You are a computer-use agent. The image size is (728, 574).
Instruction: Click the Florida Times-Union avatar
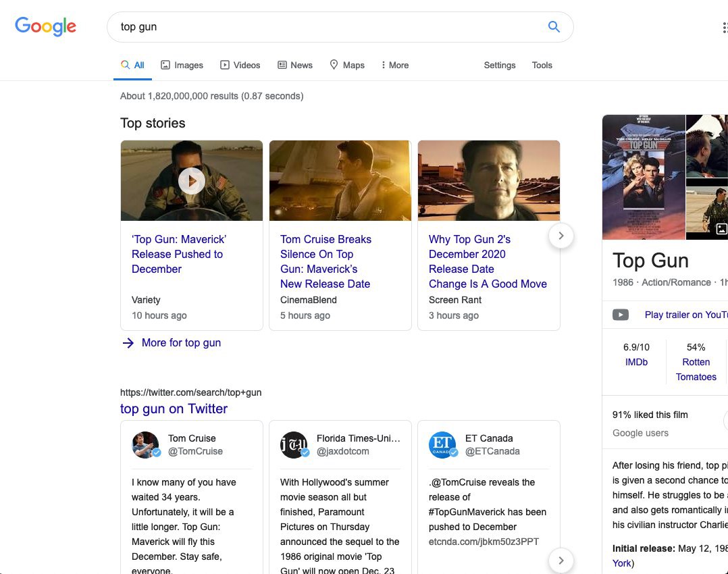[294, 445]
